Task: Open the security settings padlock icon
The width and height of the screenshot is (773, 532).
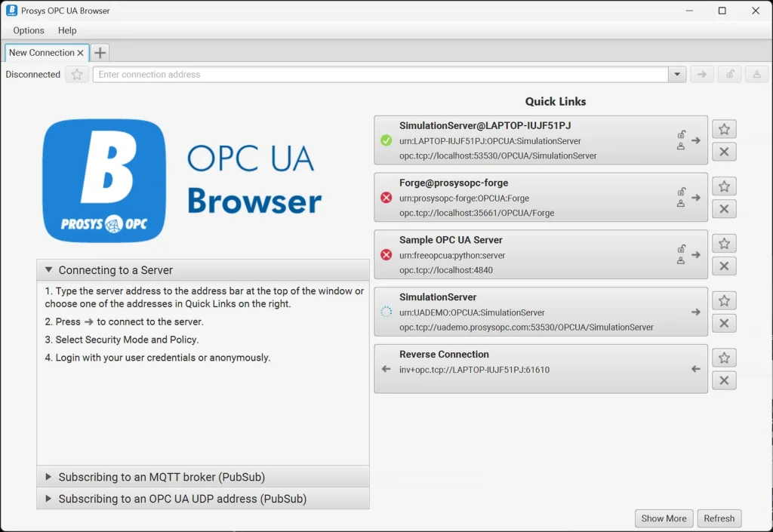Action: click(x=728, y=74)
